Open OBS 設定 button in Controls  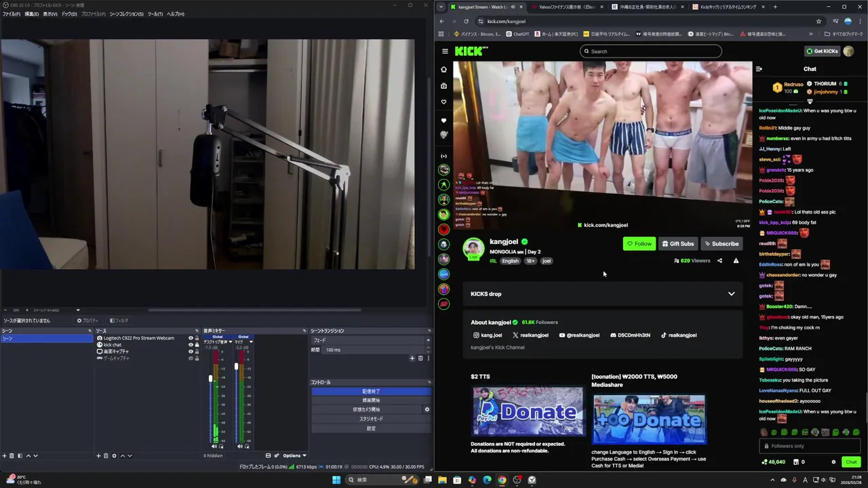point(371,428)
